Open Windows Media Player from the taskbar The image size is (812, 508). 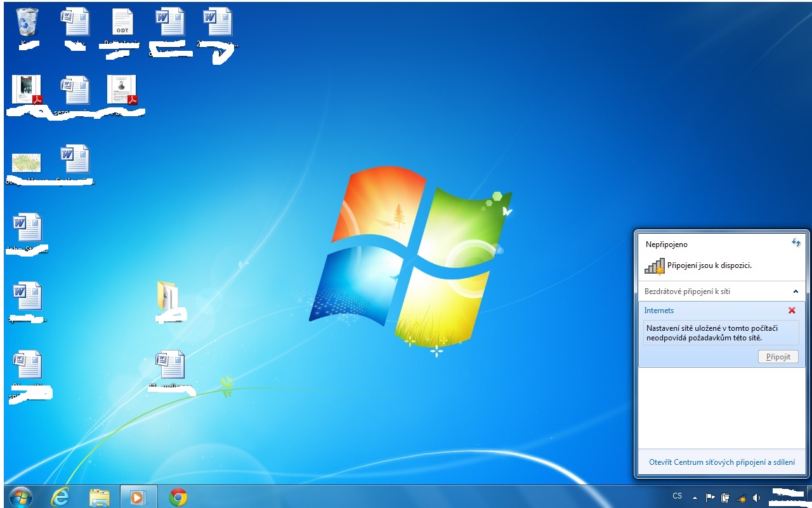point(137,497)
